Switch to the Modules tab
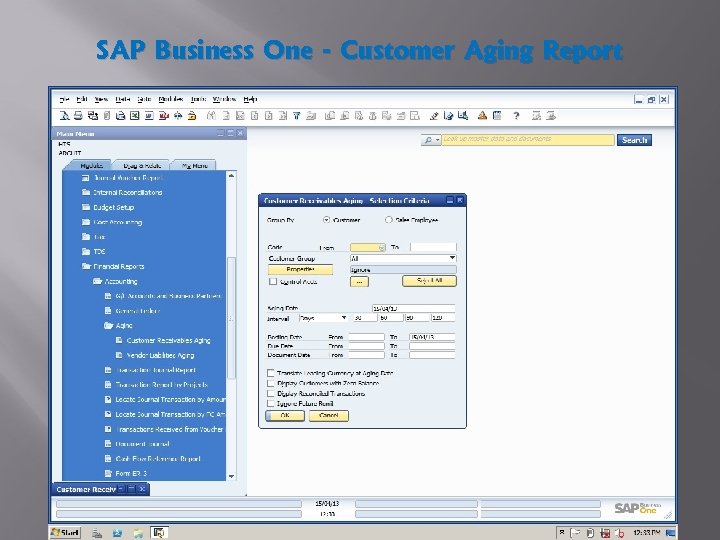Viewport: 720px width, 540px height. click(91, 166)
